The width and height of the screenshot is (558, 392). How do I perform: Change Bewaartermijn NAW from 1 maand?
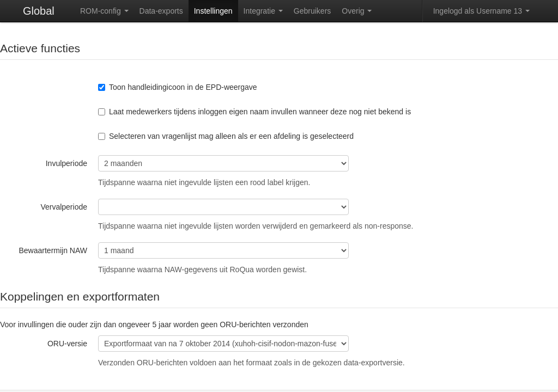(x=223, y=250)
